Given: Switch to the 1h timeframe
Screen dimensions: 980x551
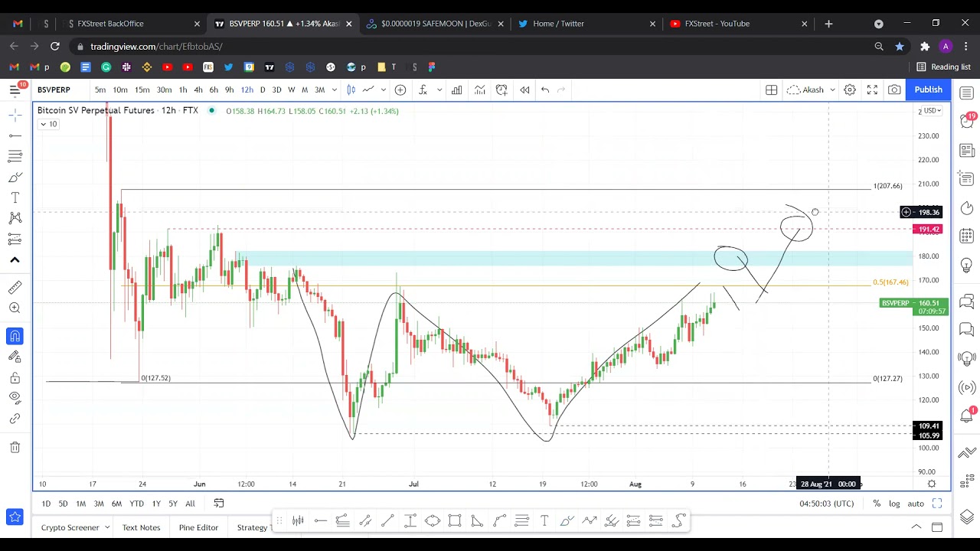Looking at the screenshot, I should pyautogui.click(x=183, y=90).
